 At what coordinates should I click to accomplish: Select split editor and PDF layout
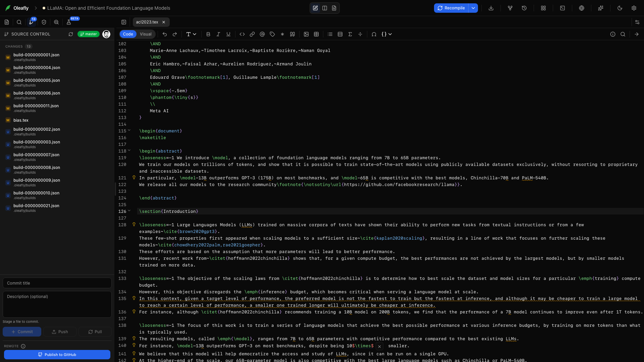(x=325, y=8)
